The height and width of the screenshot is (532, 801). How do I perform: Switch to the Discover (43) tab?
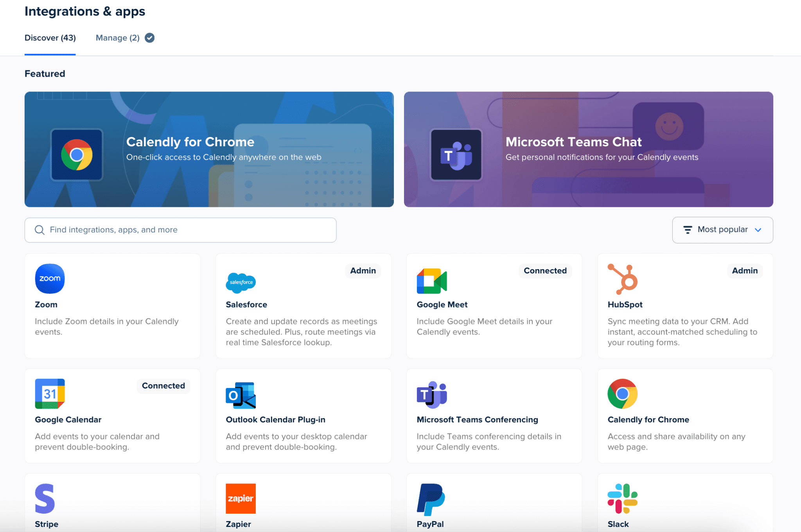[x=50, y=38]
